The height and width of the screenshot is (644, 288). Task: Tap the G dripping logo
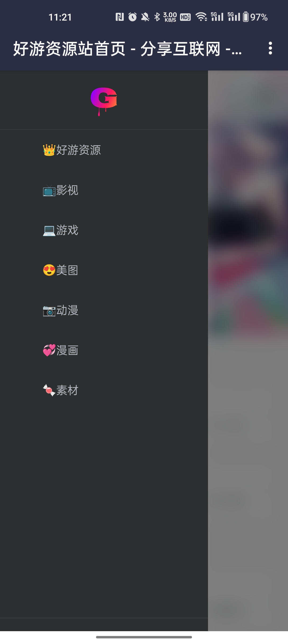tap(104, 101)
